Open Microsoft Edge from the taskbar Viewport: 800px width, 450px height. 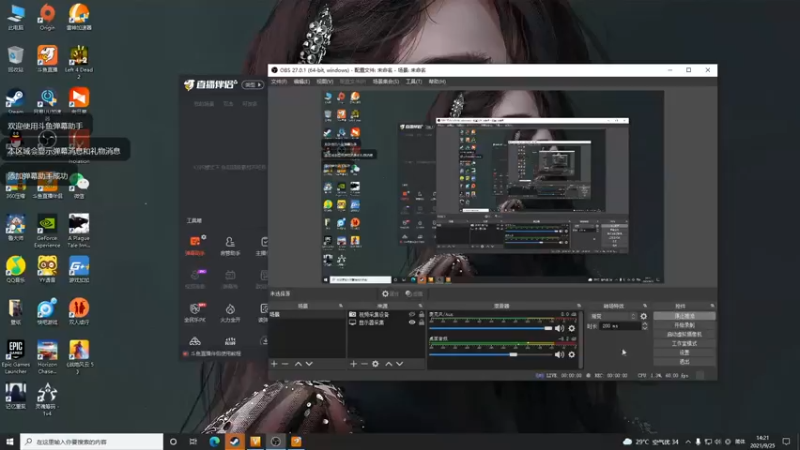[214, 441]
